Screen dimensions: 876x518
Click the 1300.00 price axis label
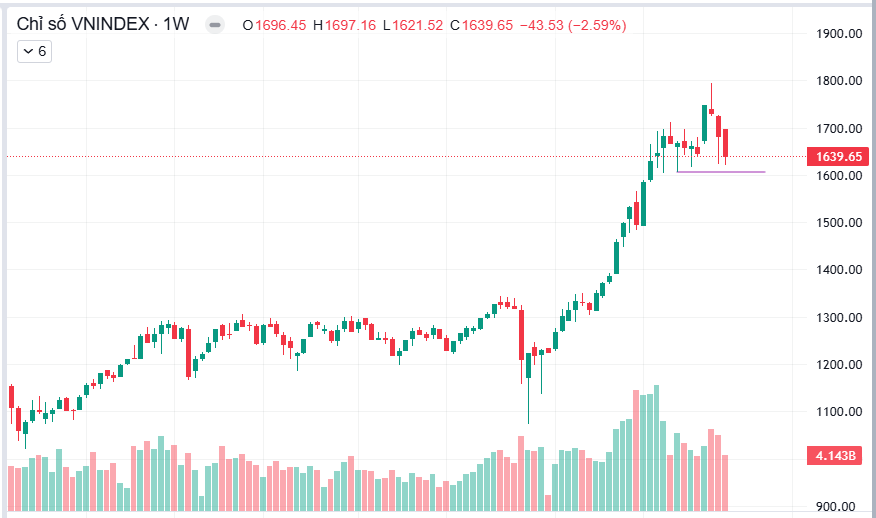coord(839,317)
